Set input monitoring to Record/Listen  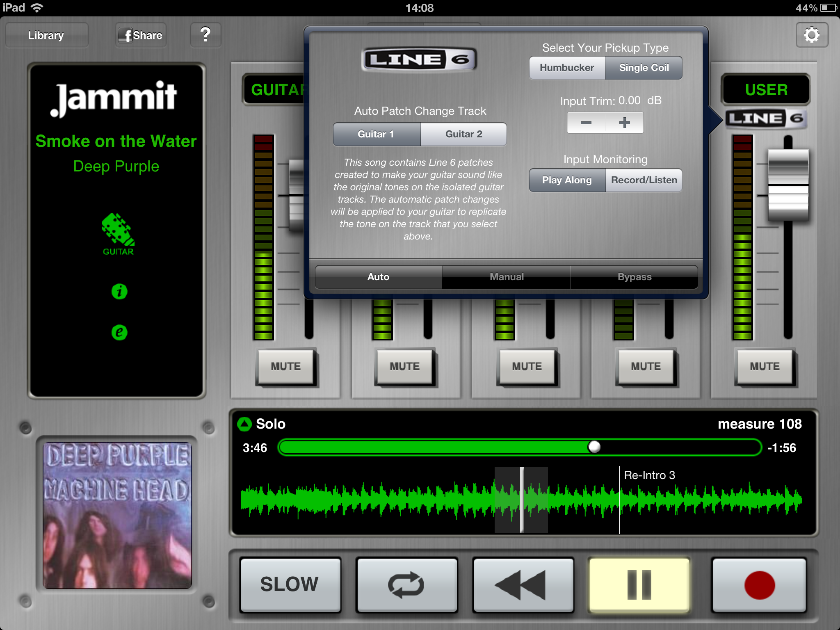(x=644, y=180)
